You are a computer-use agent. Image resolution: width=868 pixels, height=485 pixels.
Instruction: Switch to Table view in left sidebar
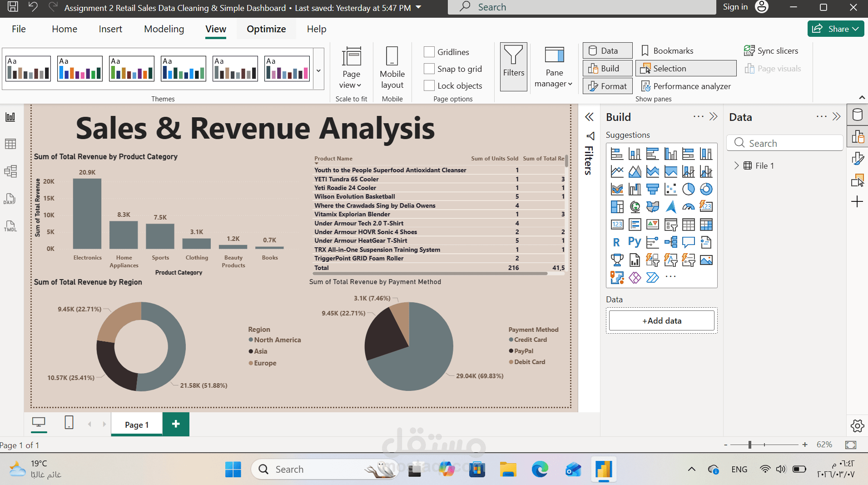tap(10, 144)
